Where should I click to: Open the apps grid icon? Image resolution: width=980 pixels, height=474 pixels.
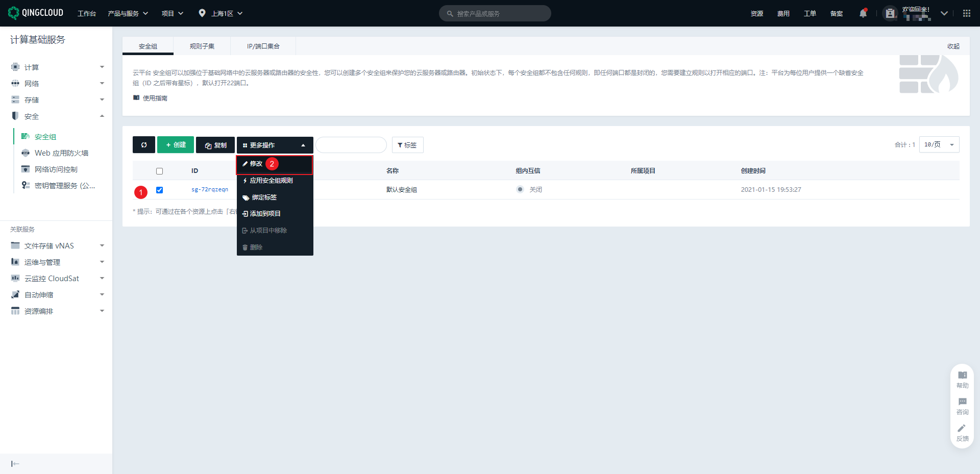point(967,13)
